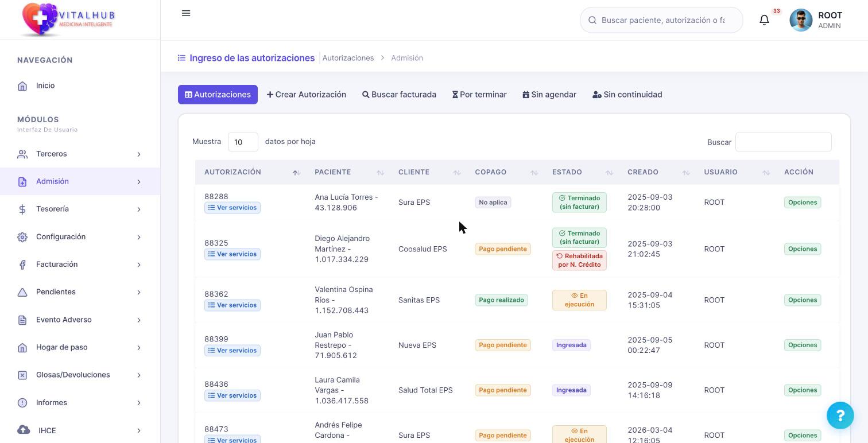Image resolution: width=868 pixels, height=443 pixels.
Task: Sort the table by Estado column
Action: point(581,172)
